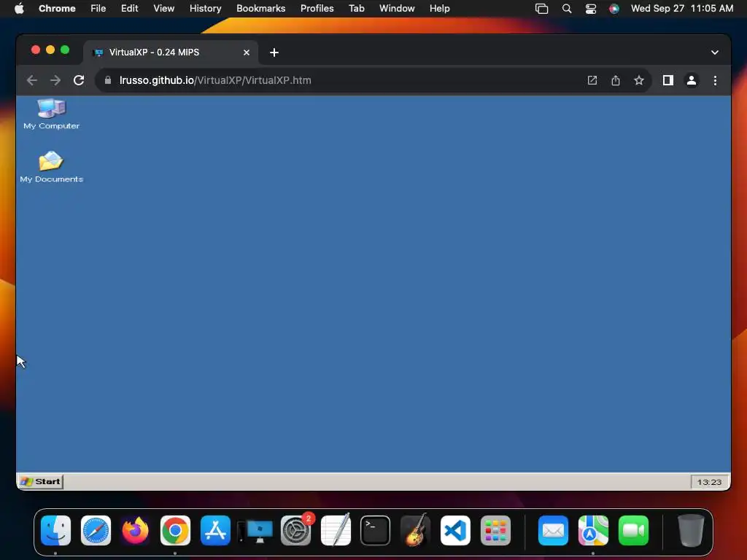Open Finder from the Dock

(x=55, y=531)
